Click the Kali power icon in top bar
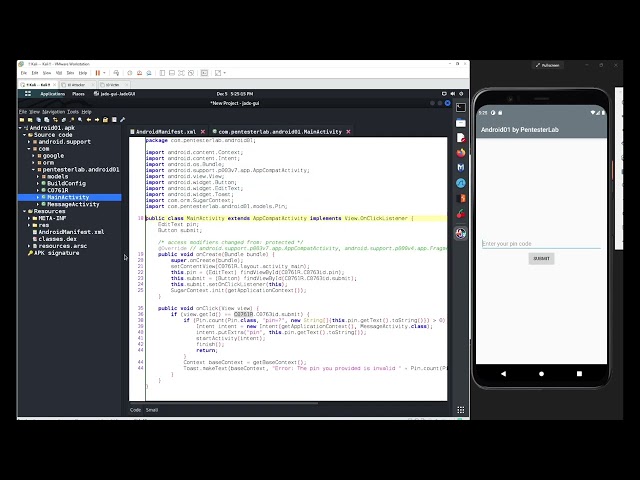Screen dimensions: 640x480 point(461,94)
